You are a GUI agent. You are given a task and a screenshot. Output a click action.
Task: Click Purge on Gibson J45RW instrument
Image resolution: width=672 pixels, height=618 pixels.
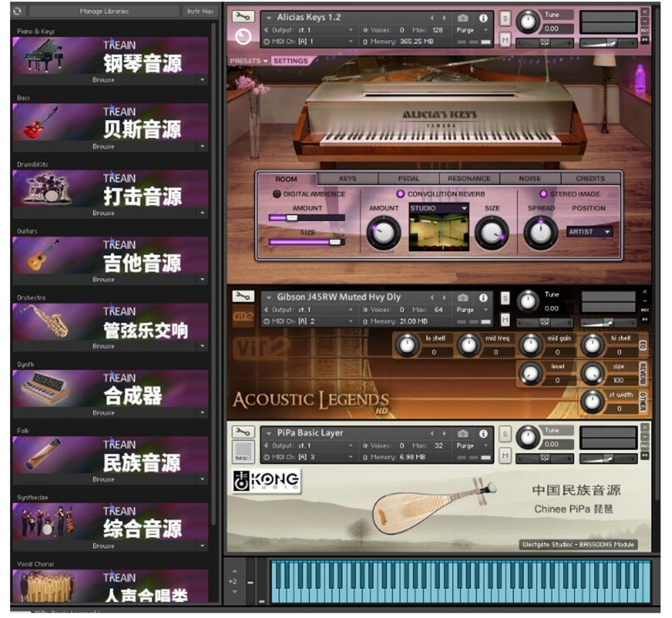tap(465, 309)
